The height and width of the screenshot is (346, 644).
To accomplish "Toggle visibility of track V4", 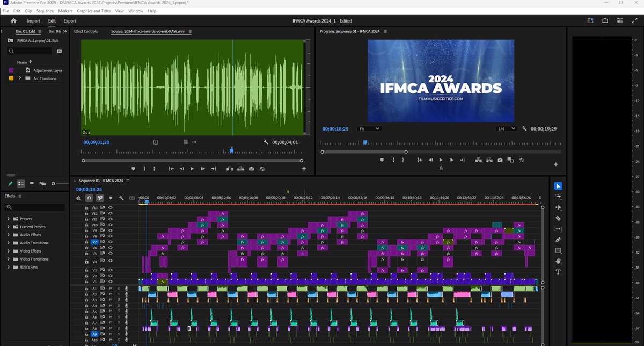I will pos(111,262).
